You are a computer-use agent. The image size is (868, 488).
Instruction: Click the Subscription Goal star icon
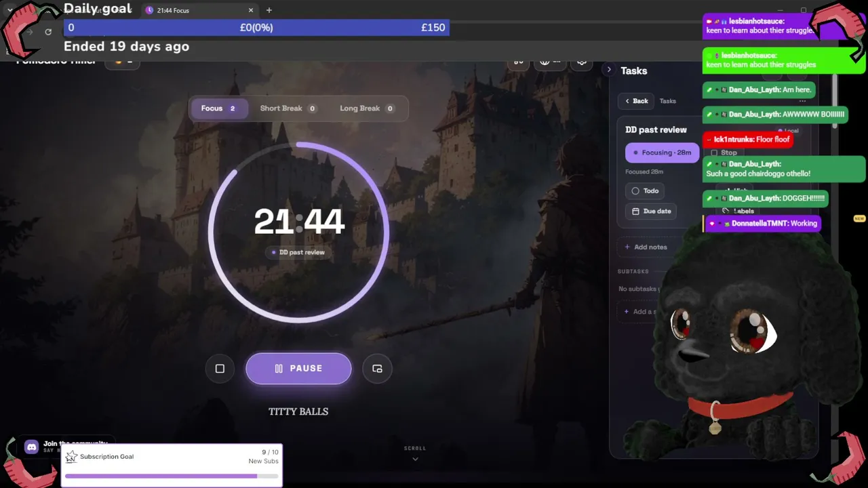[71, 457]
